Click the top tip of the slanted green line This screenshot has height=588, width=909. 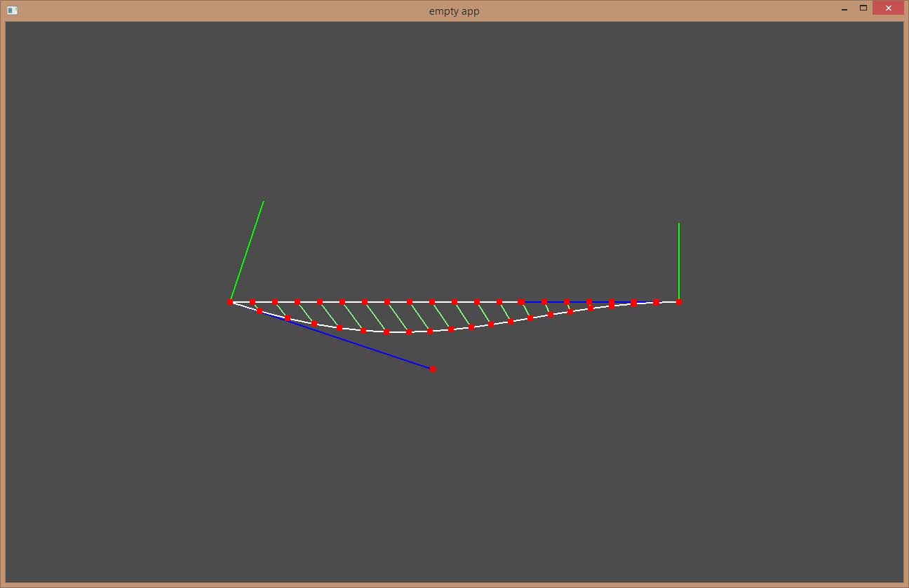(x=263, y=202)
